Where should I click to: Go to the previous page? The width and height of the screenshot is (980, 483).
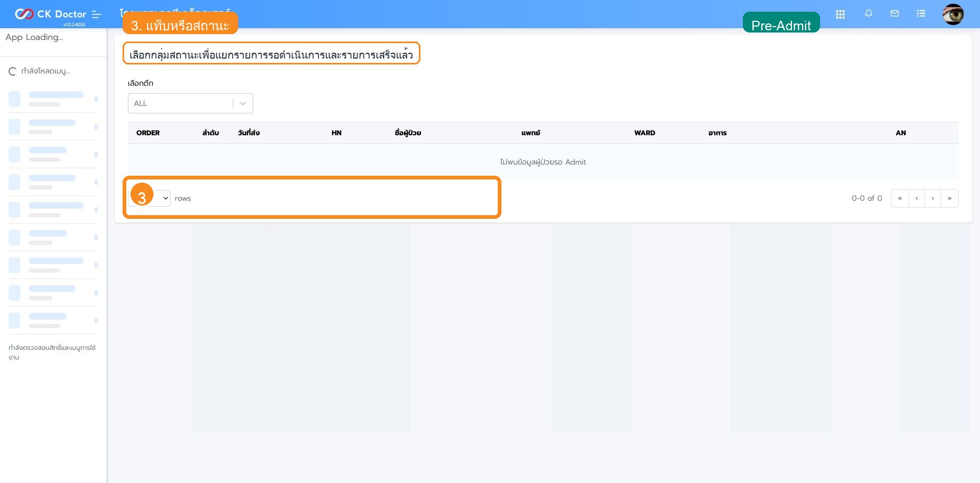pyautogui.click(x=917, y=198)
